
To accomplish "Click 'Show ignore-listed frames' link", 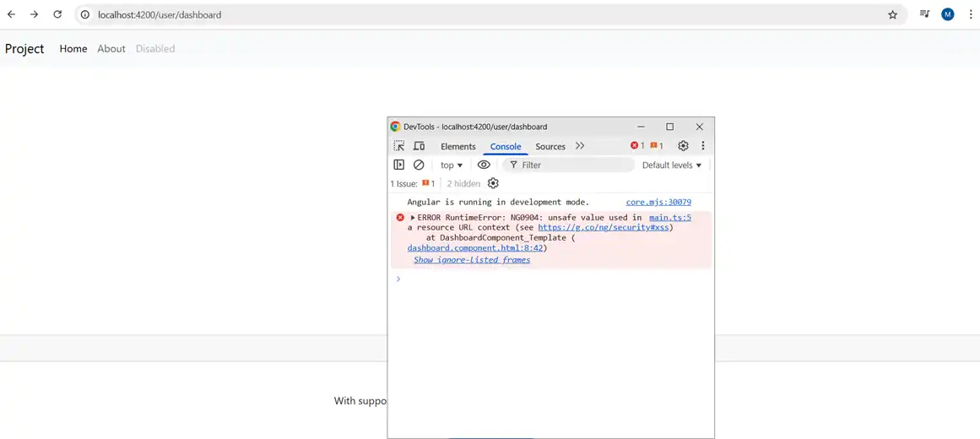I will [x=472, y=260].
